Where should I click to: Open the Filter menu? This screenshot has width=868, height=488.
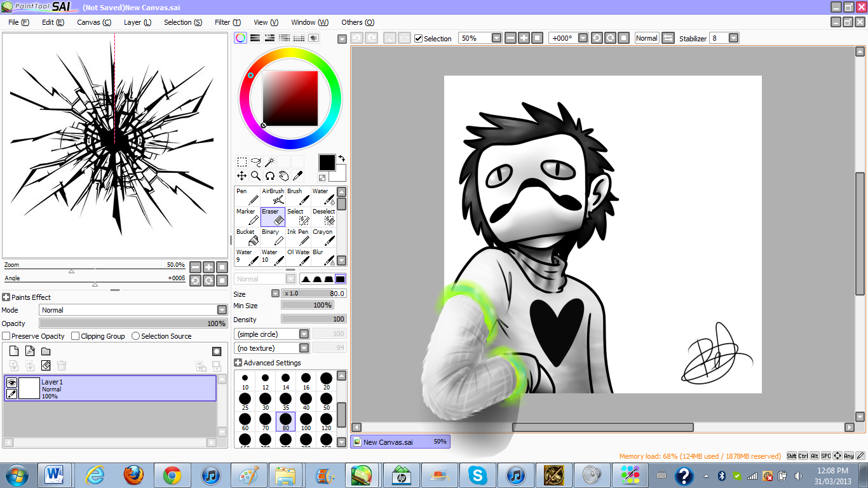pos(227,22)
